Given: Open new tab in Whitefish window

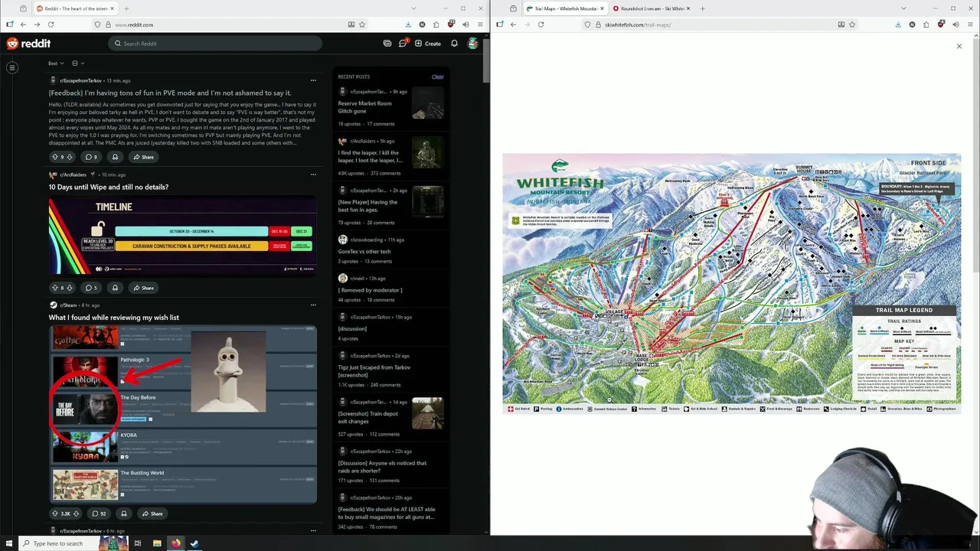Looking at the screenshot, I should point(703,8).
